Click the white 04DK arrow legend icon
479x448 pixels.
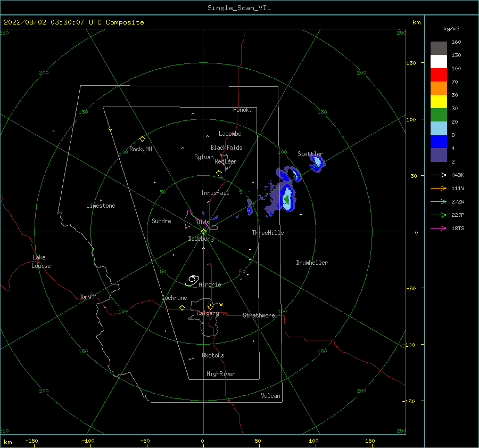(x=439, y=175)
